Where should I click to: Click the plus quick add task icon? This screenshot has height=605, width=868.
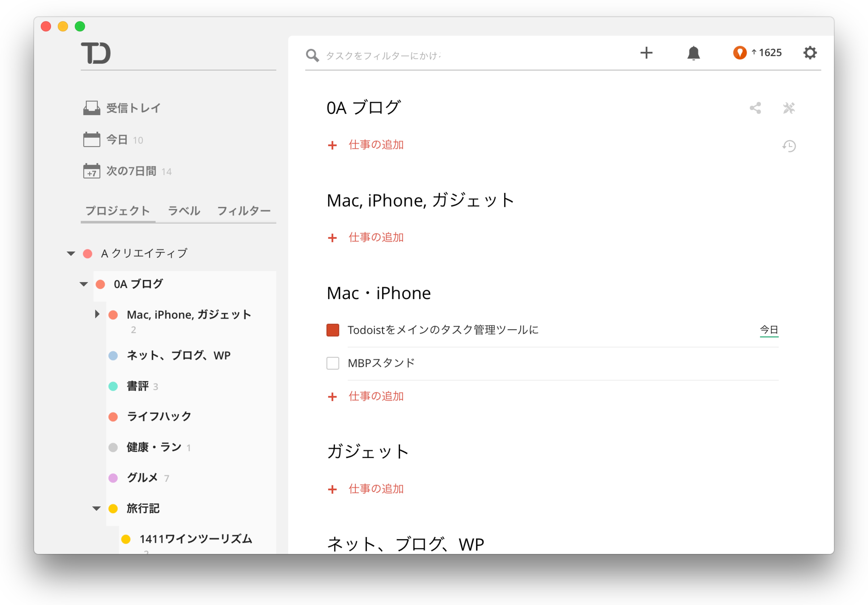[x=646, y=53]
